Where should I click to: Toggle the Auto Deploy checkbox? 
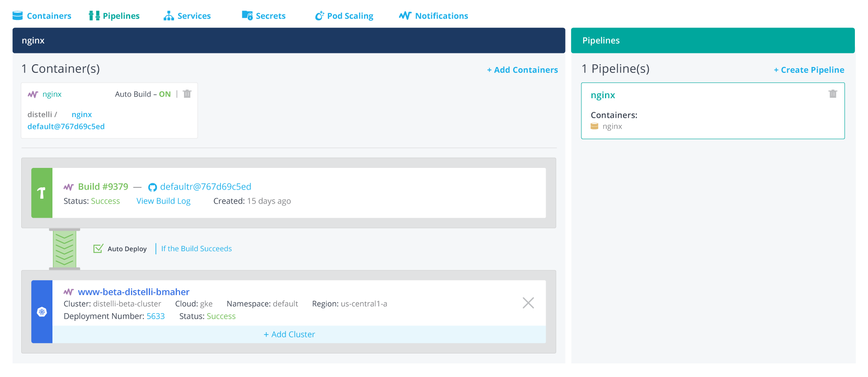(98, 248)
